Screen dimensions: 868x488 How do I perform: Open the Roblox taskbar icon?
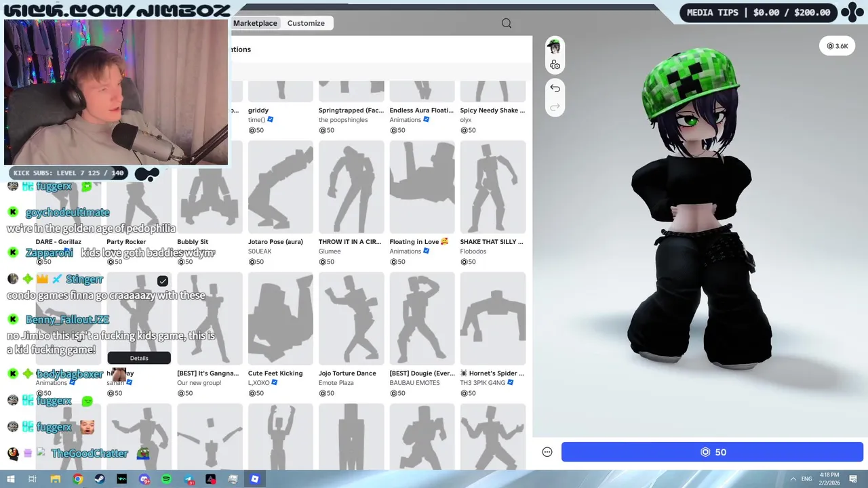click(x=255, y=479)
